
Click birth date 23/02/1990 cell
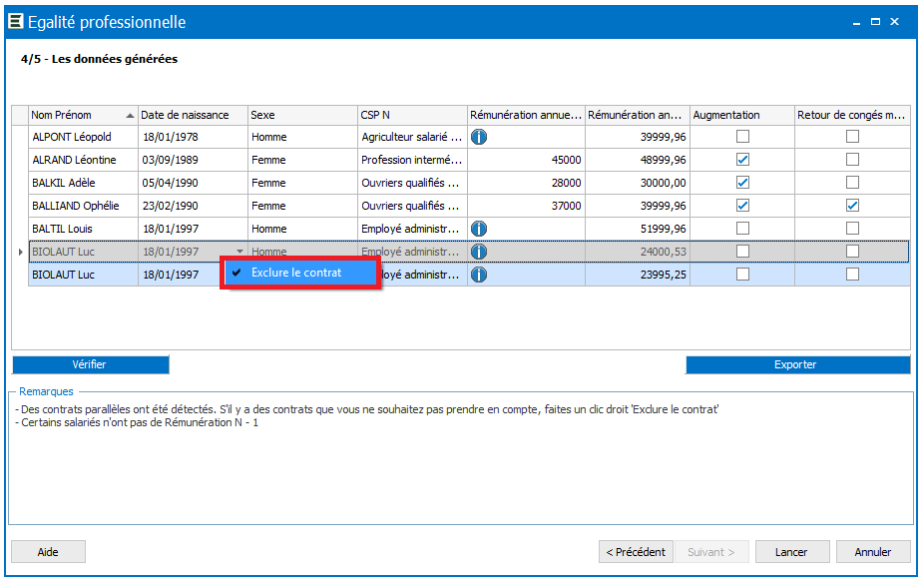(193, 206)
